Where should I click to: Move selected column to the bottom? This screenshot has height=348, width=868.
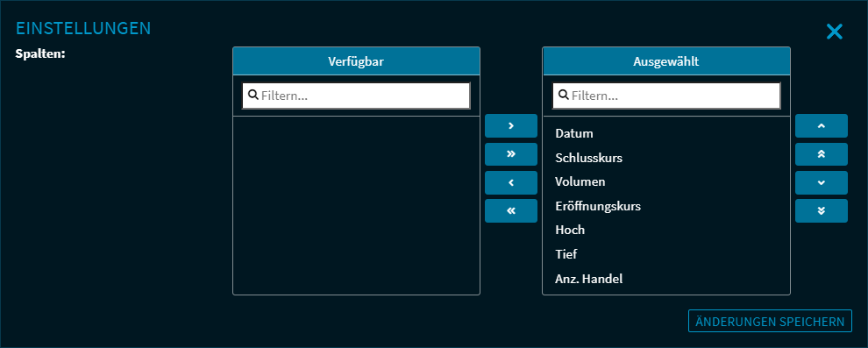(x=822, y=210)
